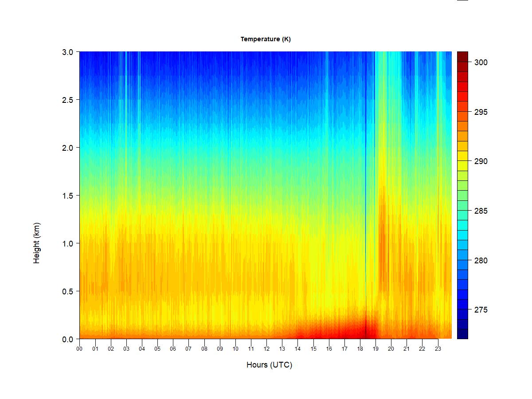
Task: Pick the dark blue bottom colorbar swatch
Action: click(x=462, y=334)
